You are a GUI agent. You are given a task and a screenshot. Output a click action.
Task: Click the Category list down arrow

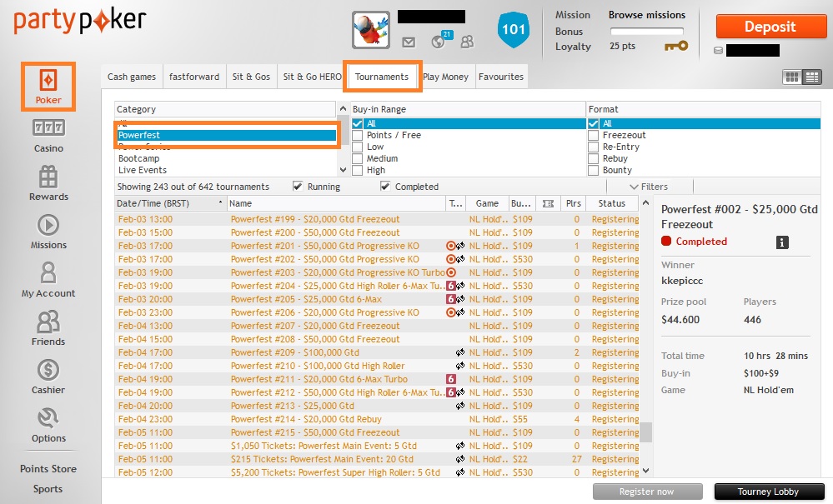[x=344, y=170]
